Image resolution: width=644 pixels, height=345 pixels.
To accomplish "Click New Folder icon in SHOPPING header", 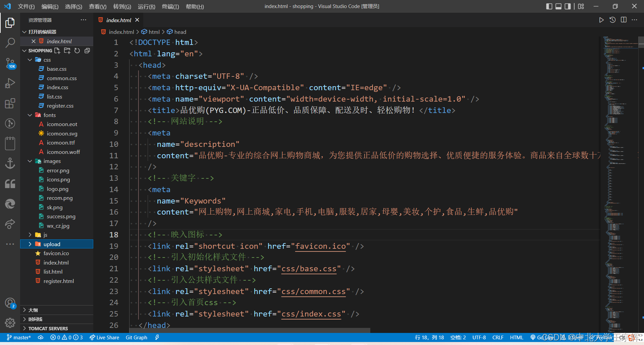I will [67, 51].
